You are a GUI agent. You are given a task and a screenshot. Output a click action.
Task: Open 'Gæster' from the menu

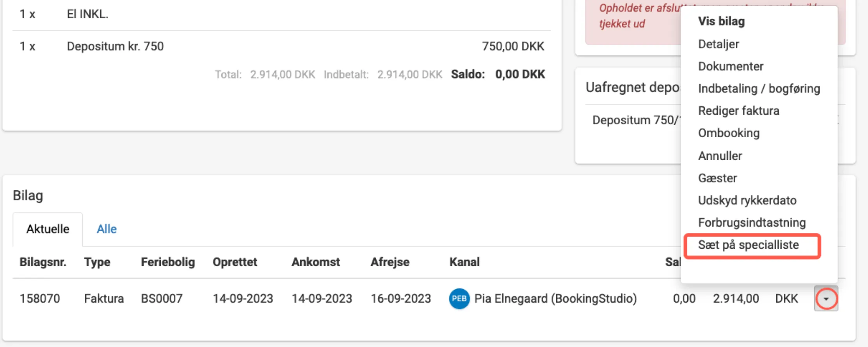(x=717, y=178)
